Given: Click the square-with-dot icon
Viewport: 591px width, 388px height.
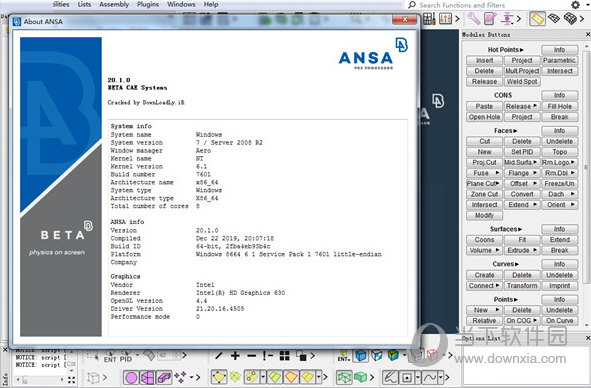Looking at the screenshot, I should point(407,377).
